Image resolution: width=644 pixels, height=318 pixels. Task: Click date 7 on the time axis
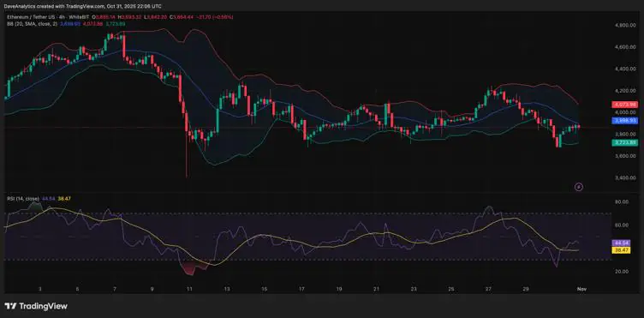pos(115,289)
